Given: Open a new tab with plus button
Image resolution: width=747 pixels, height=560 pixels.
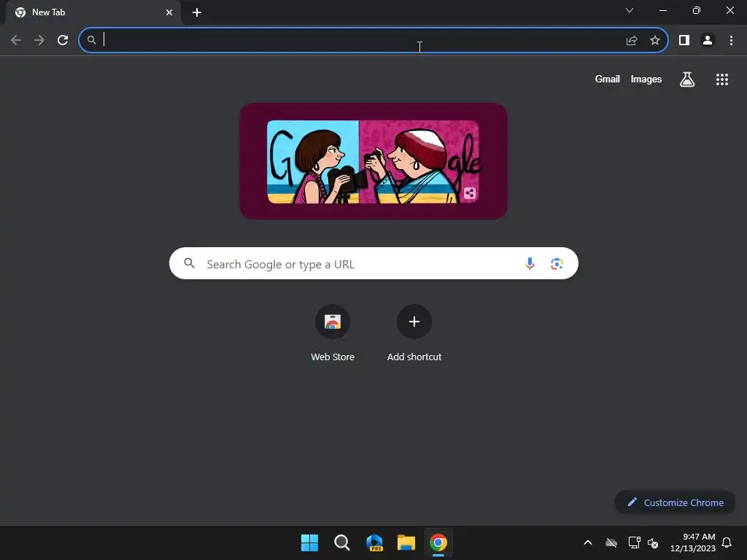Looking at the screenshot, I should click(197, 12).
